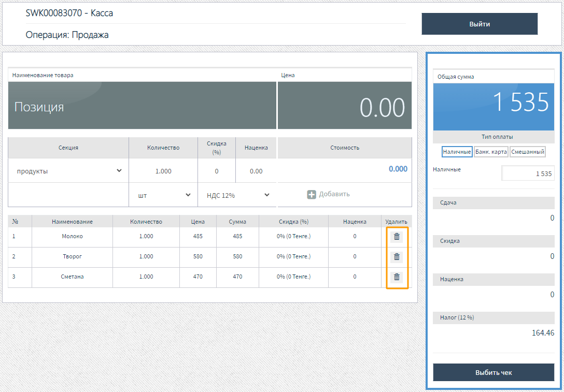Edit the Наличные amount field 1 535
This screenshot has width=564, height=392.
tap(528, 173)
